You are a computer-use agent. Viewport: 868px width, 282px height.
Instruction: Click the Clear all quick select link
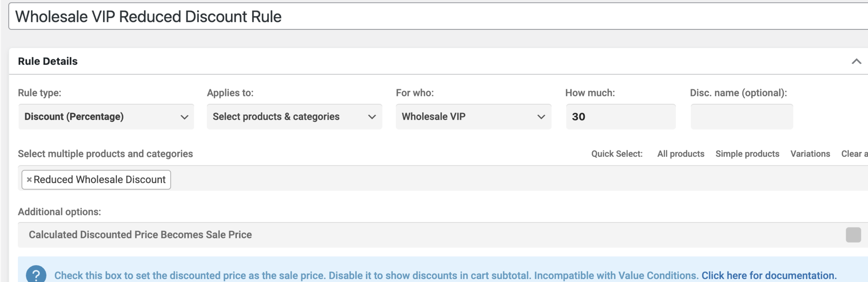pos(854,154)
